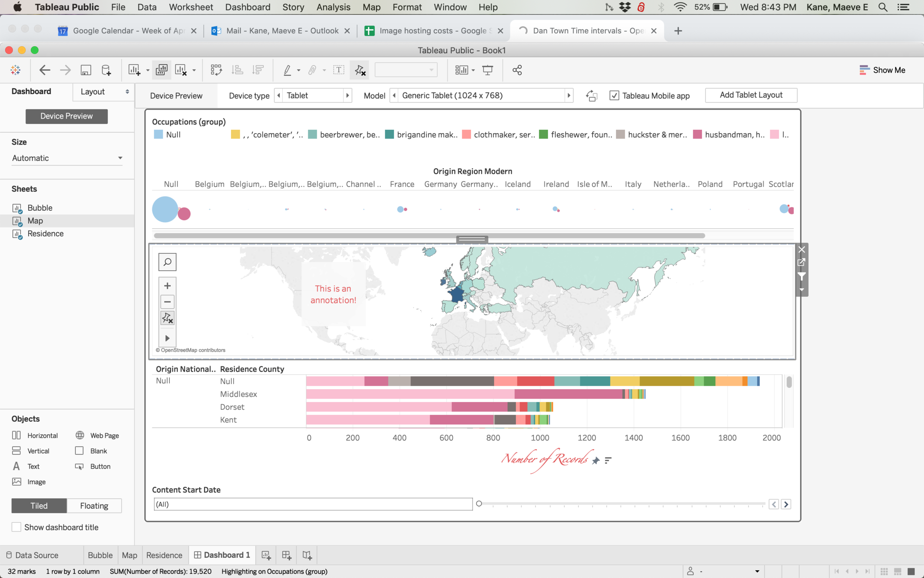Zoom in on the map with plus button
The height and width of the screenshot is (578, 924).
point(167,286)
